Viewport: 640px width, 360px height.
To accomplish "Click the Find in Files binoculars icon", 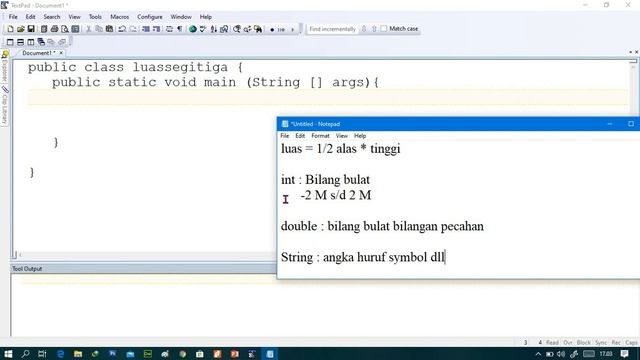I will pyautogui.click(x=258, y=29).
